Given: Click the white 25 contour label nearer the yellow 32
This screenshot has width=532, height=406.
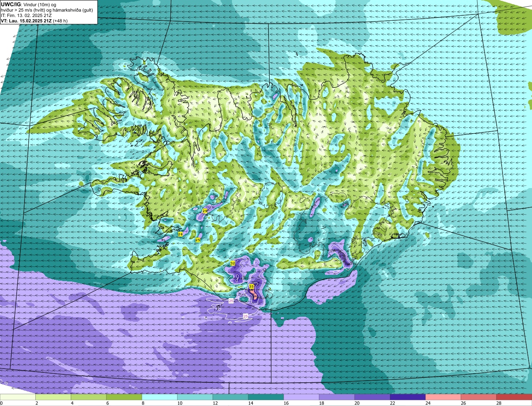Looking at the screenshot, I should click(x=232, y=301).
